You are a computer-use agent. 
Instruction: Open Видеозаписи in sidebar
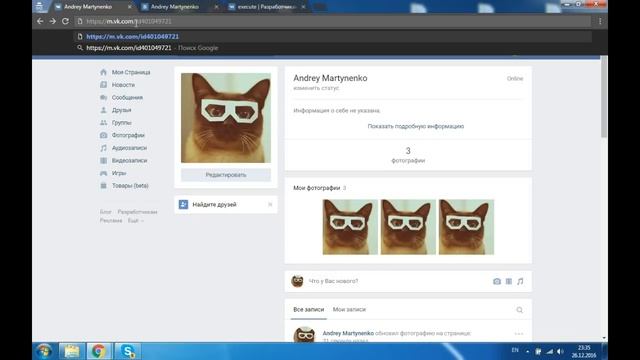click(x=129, y=160)
